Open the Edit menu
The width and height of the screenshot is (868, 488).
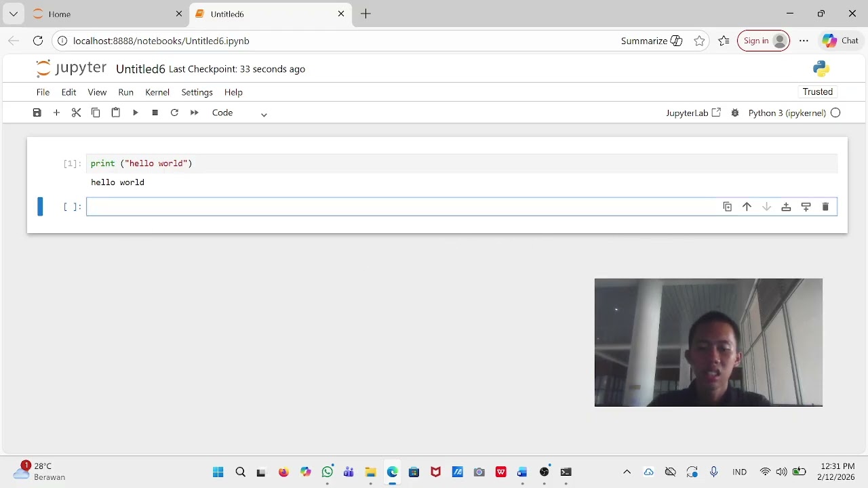[x=68, y=92]
